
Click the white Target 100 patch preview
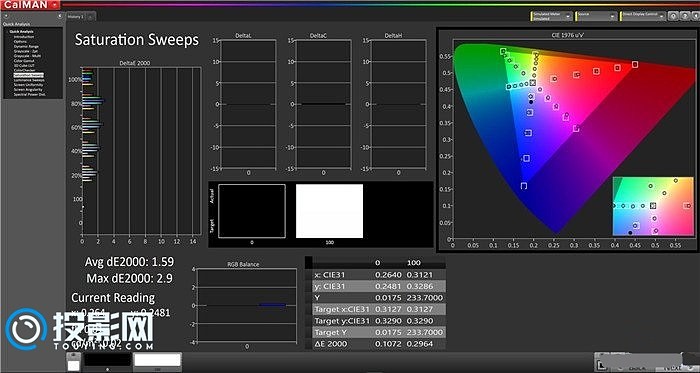(x=329, y=211)
